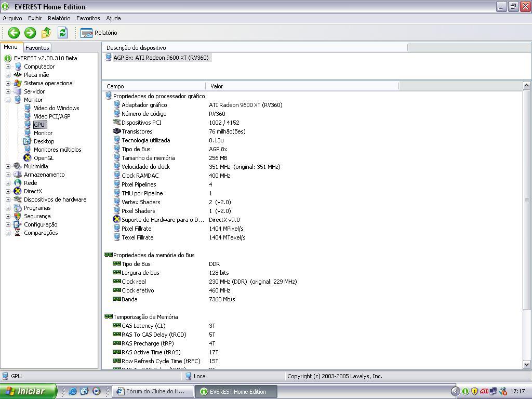Viewport: 532px width, 399px height.
Task: Click the Sistema operacional Windows flag icon
Action: click(x=18, y=83)
